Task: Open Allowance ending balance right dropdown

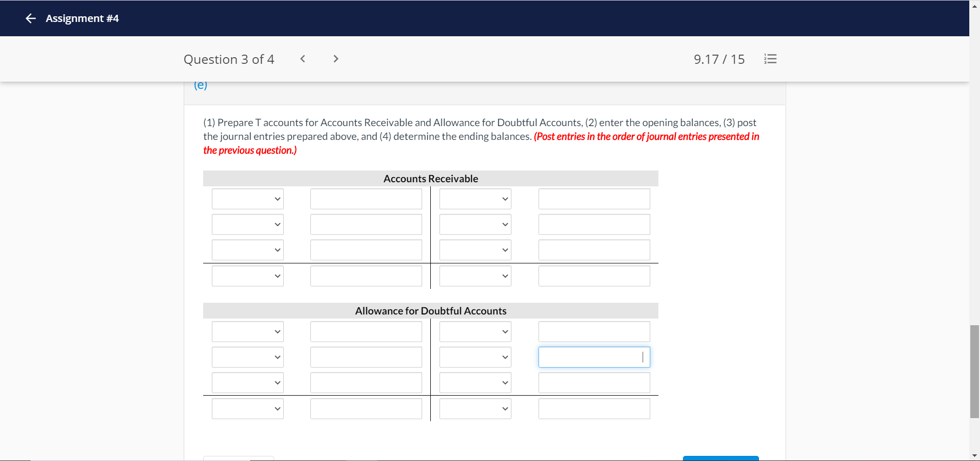Action: 475,409
